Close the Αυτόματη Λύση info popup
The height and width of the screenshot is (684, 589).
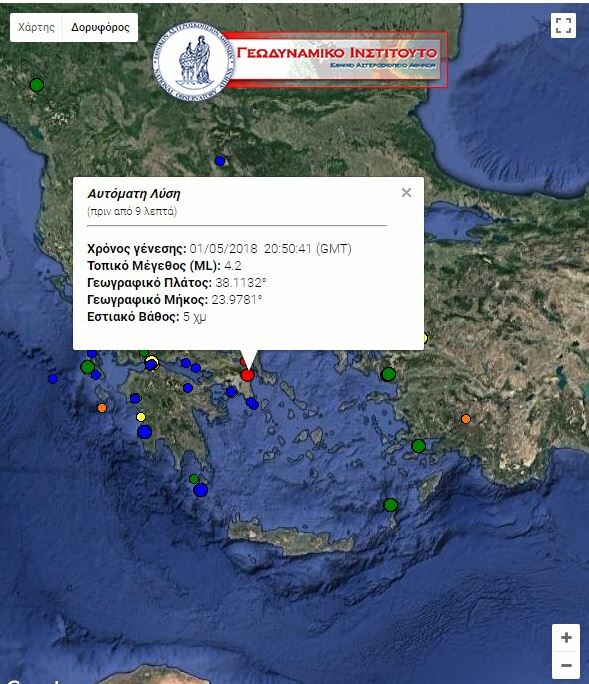[406, 192]
